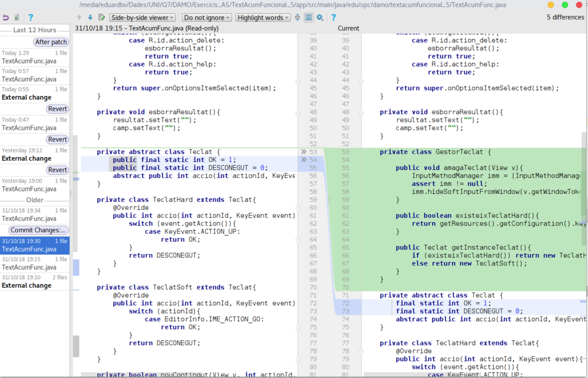This screenshot has width=588, height=378.
Task: Click the blue change marker in left diff gutter
Action: click(x=76, y=267)
